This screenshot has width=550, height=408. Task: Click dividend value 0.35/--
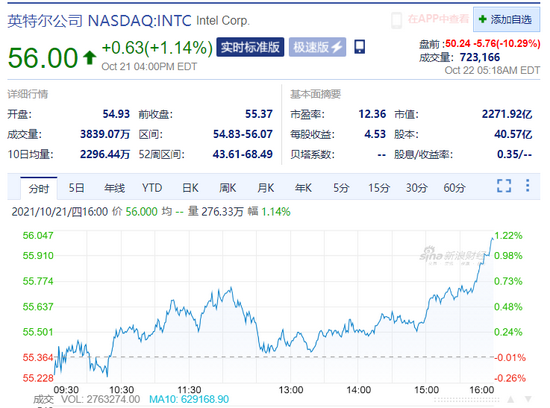point(515,154)
